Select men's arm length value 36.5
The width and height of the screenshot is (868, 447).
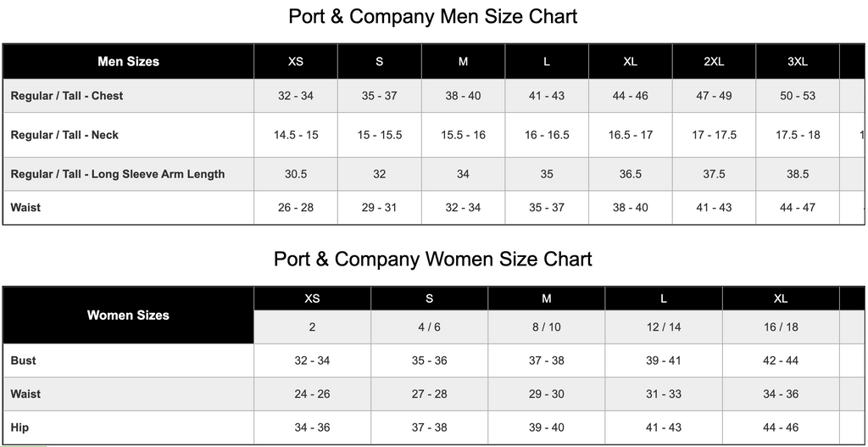[630, 174]
